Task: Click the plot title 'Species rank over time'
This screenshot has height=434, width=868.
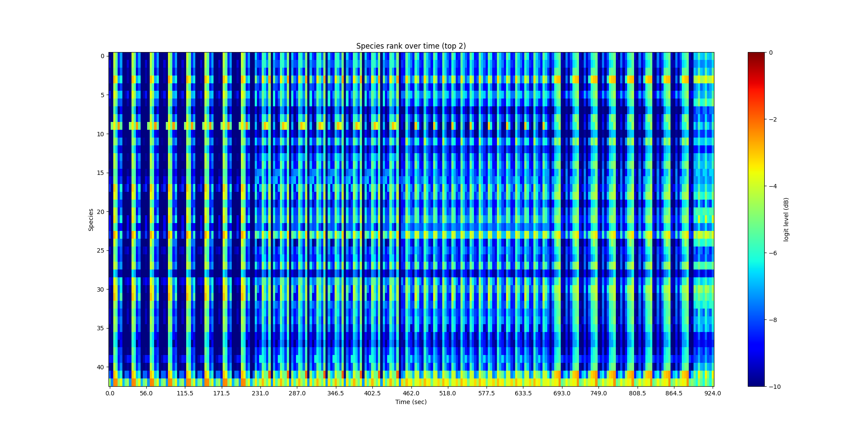Action: [x=411, y=46]
